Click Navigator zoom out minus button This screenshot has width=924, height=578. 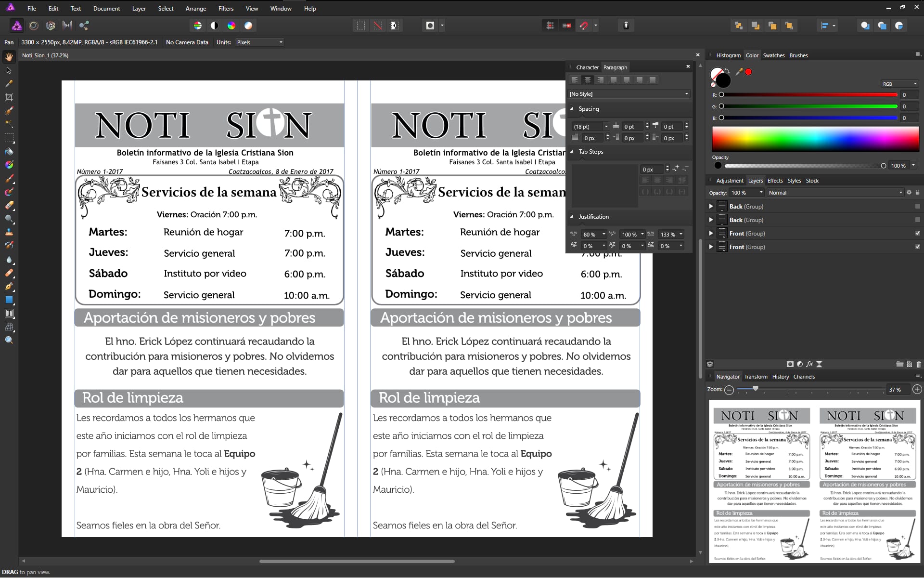[729, 390]
